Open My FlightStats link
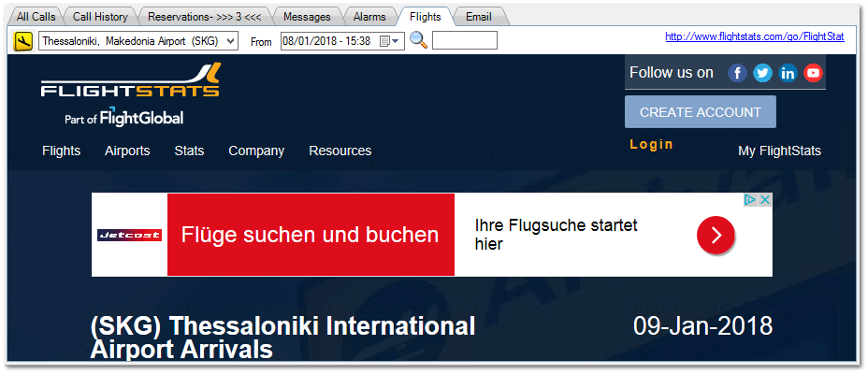This screenshot has height=374, width=868. [x=779, y=151]
